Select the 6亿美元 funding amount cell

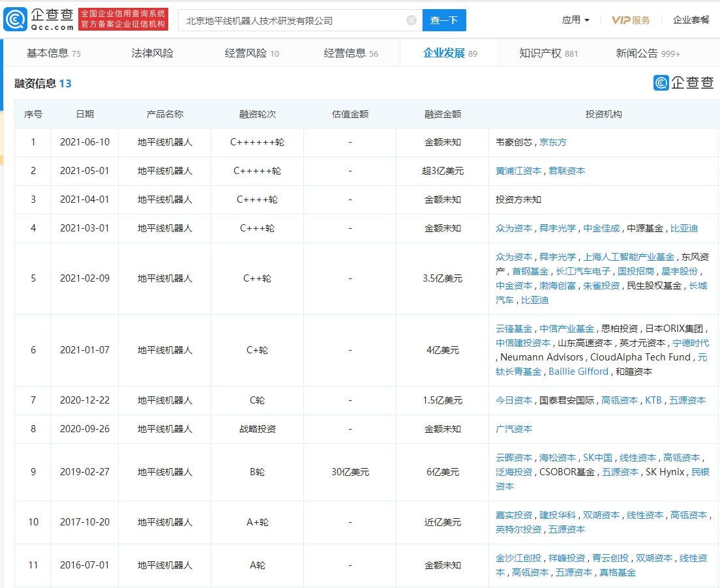443,472
